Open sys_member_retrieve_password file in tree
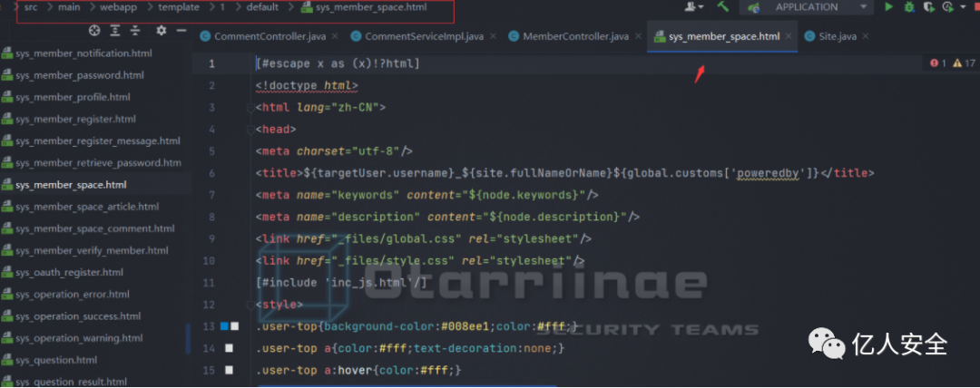980x388 pixels. coord(99,163)
